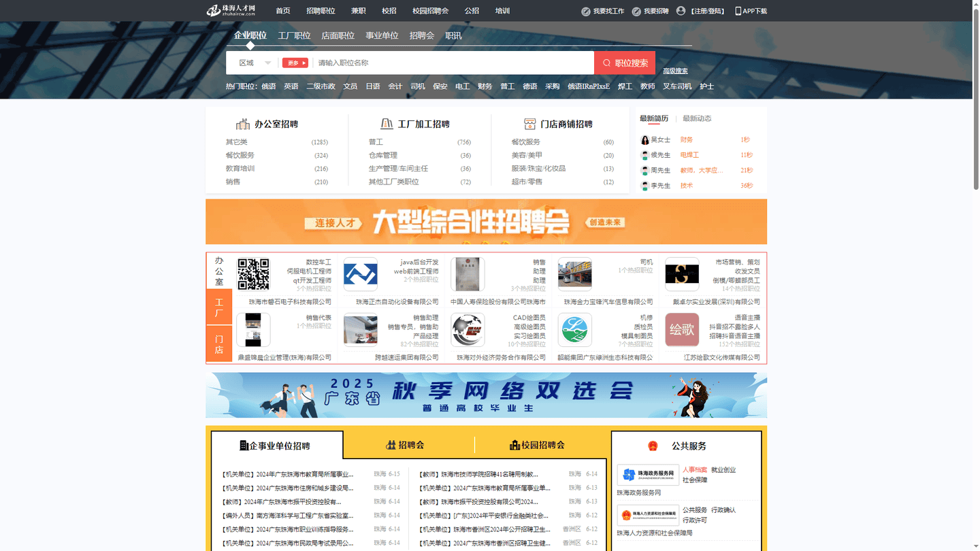Click the 职位搜索 button
The height and width of the screenshot is (551, 980).
click(x=625, y=63)
